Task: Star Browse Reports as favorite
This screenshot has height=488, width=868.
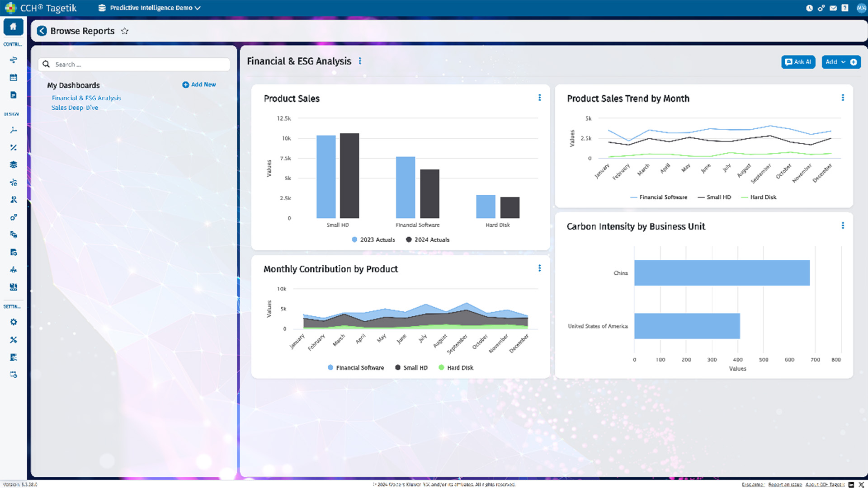Action: click(x=125, y=31)
